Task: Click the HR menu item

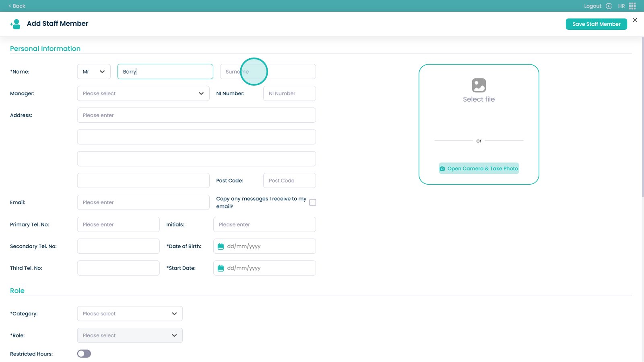Action: tap(621, 6)
